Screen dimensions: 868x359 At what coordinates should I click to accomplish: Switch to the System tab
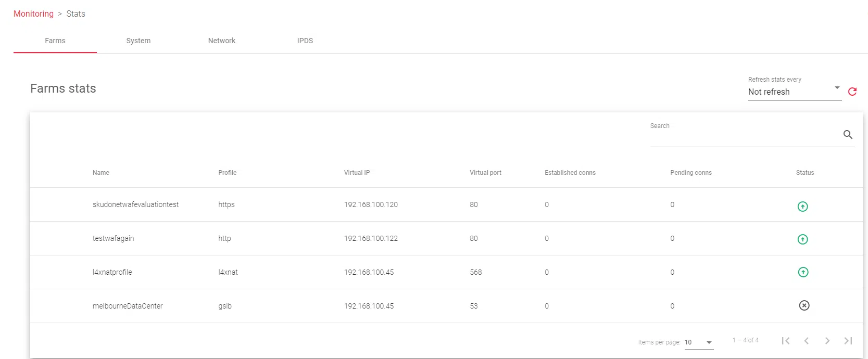[x=138, y=41]
